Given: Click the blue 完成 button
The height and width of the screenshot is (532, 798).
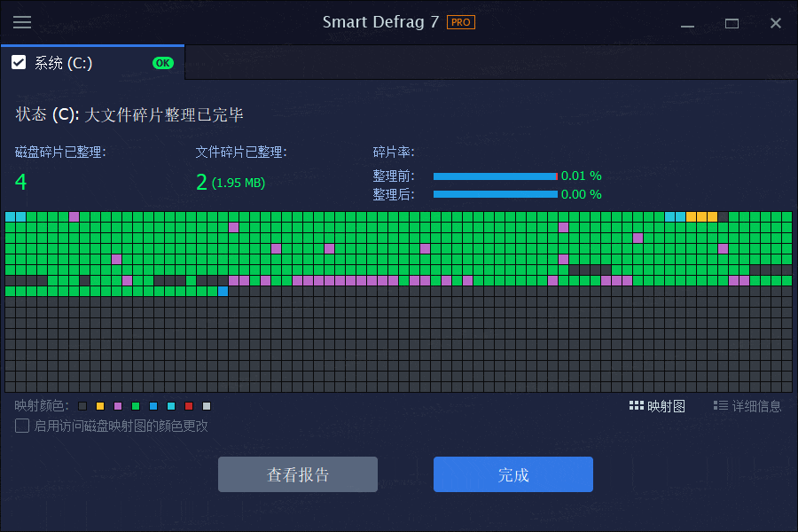Looking at the screenshot, I should [513, 474].
